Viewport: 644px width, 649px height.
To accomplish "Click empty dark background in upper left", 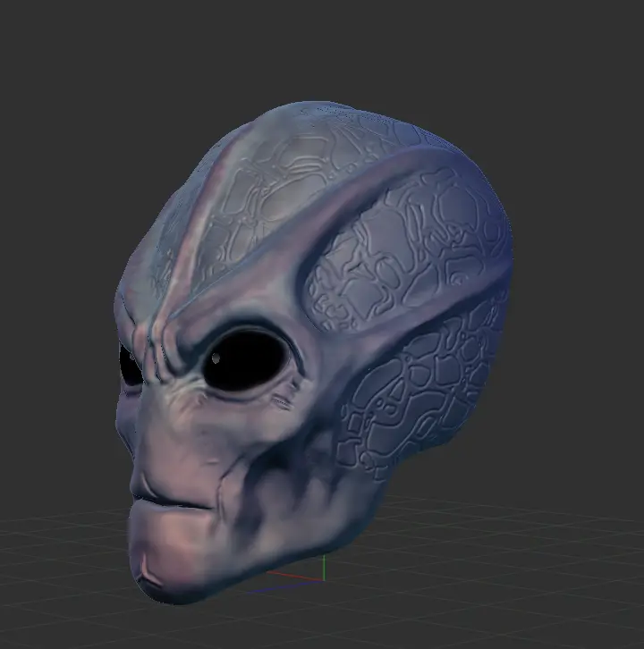I will pyautogui.click(x=72, y=72).
